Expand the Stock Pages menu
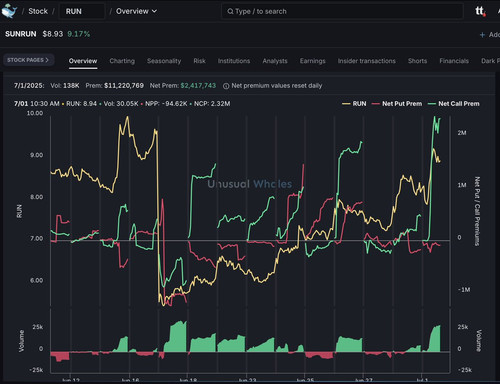This screenshot has height=384, width=500. coord(28,60)
